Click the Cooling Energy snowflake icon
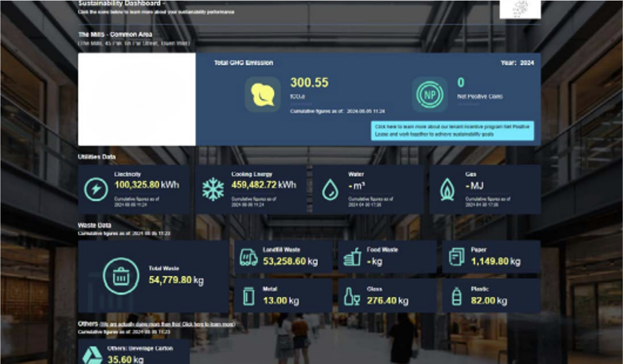 (213, 190)
